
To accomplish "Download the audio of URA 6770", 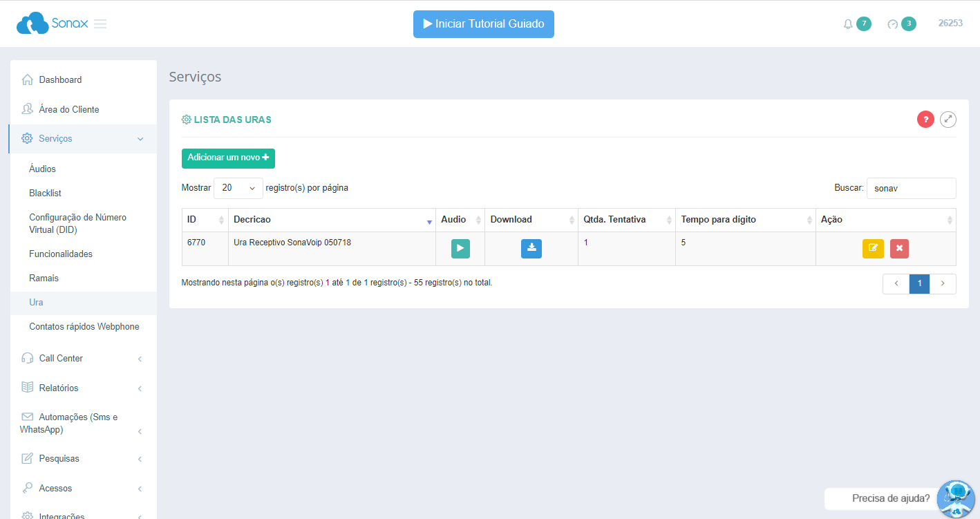I will (531, 249).
